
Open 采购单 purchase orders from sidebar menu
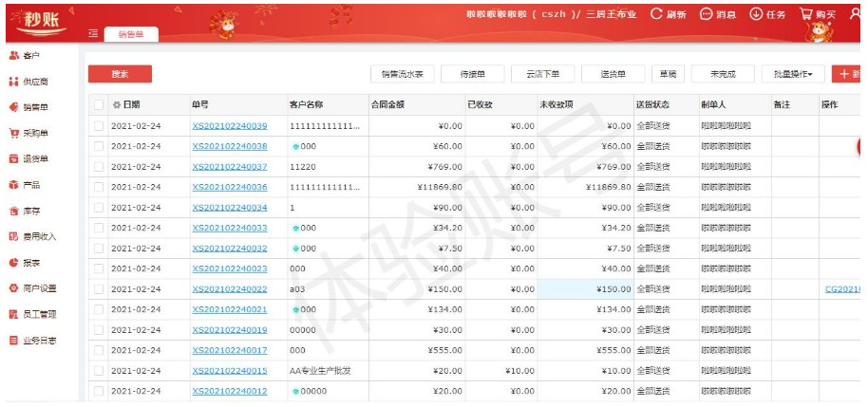pos(30,134)
